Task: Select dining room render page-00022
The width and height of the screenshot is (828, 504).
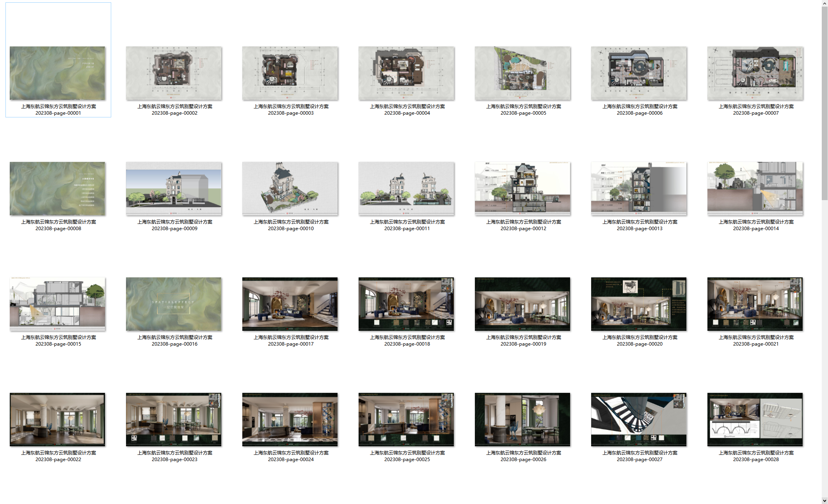Action: tap(57, 419)
